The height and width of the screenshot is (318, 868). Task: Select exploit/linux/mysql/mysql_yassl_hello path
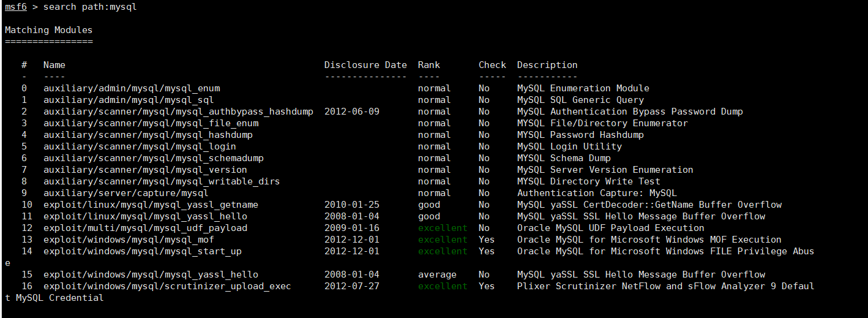point(145,216)
